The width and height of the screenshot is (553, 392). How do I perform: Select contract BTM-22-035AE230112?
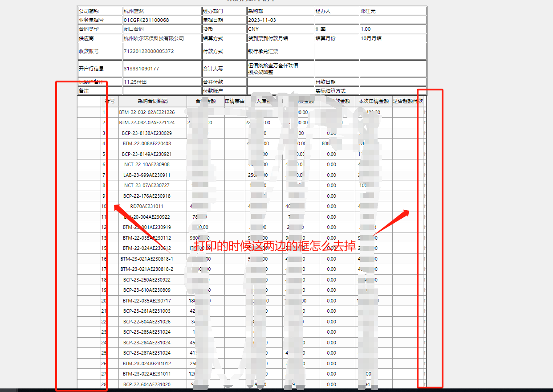coord(147,238)
